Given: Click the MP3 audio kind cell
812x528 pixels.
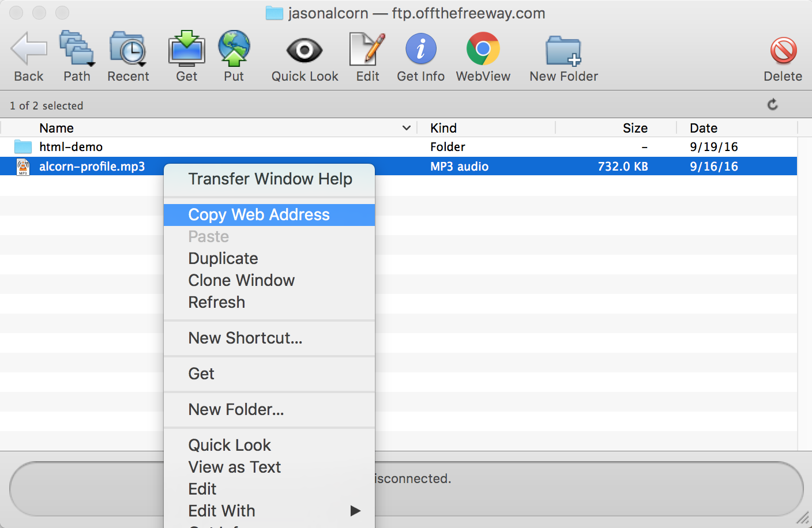Looking at the screenshot, I should point(459,167).
